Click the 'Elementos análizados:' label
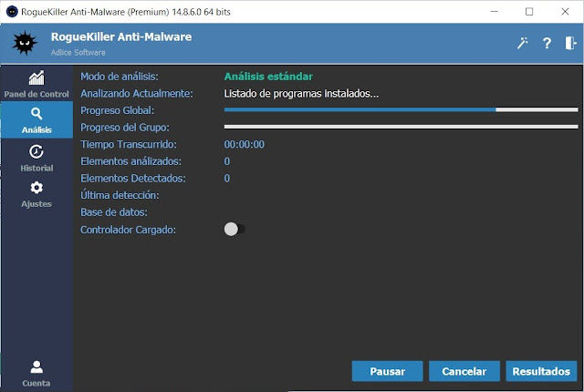Screen dimensions: 584x392 130,161
